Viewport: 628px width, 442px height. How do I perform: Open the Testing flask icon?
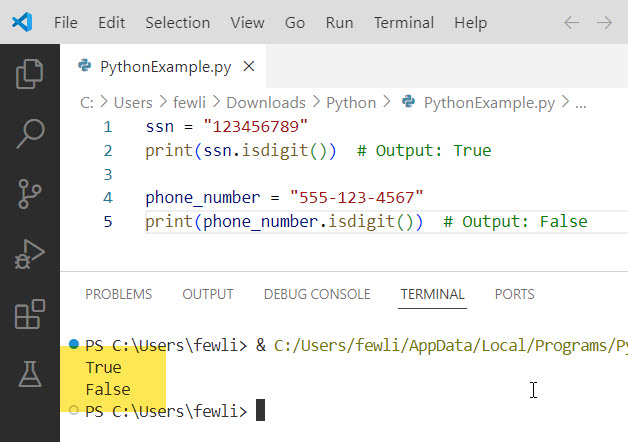click(x=30, y=374)
